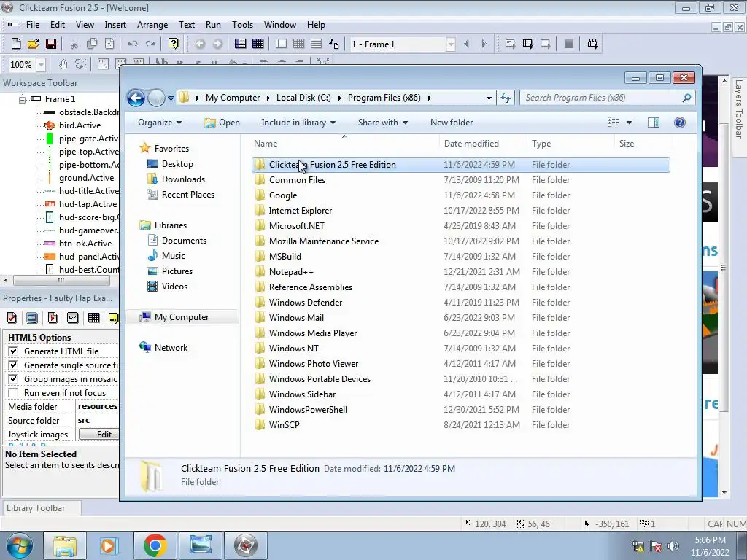
Task: Click Explorer help question mark icon
Action: 680,122
